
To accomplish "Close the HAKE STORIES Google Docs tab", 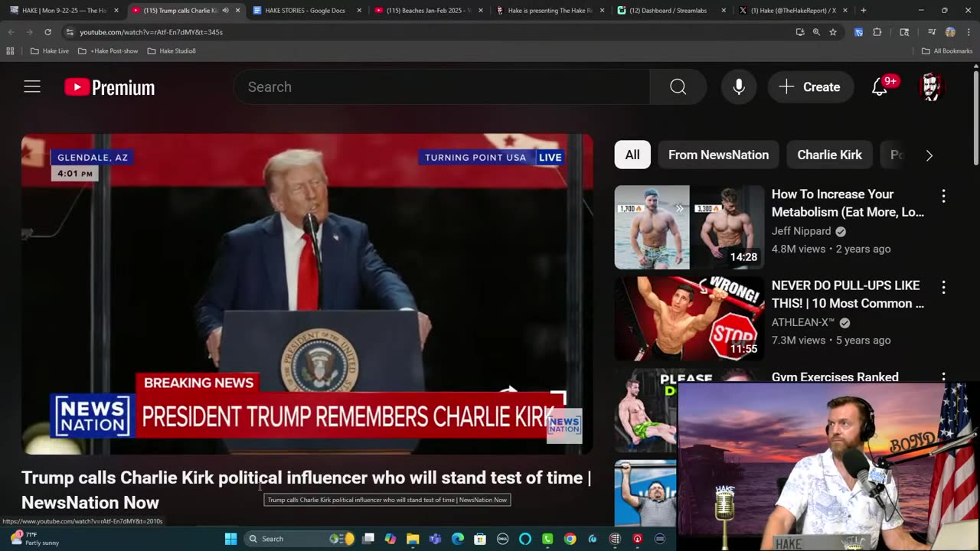I will point(359,11).
